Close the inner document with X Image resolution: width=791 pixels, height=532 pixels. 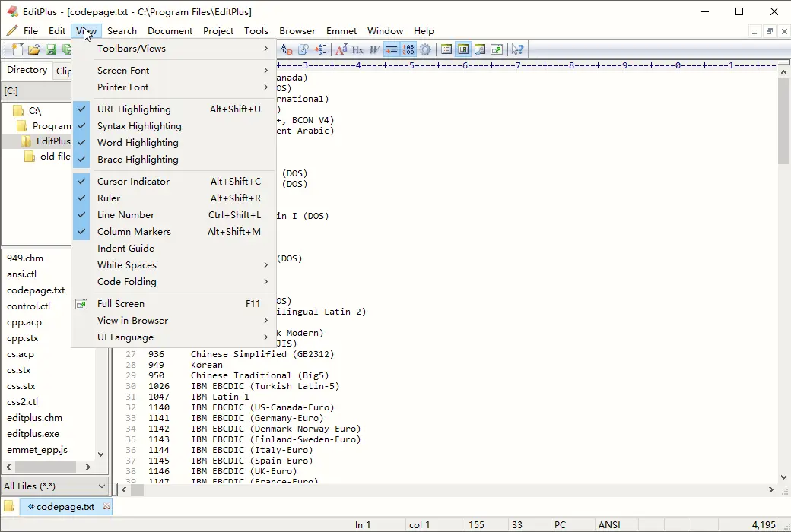click(x=784, y=31)
